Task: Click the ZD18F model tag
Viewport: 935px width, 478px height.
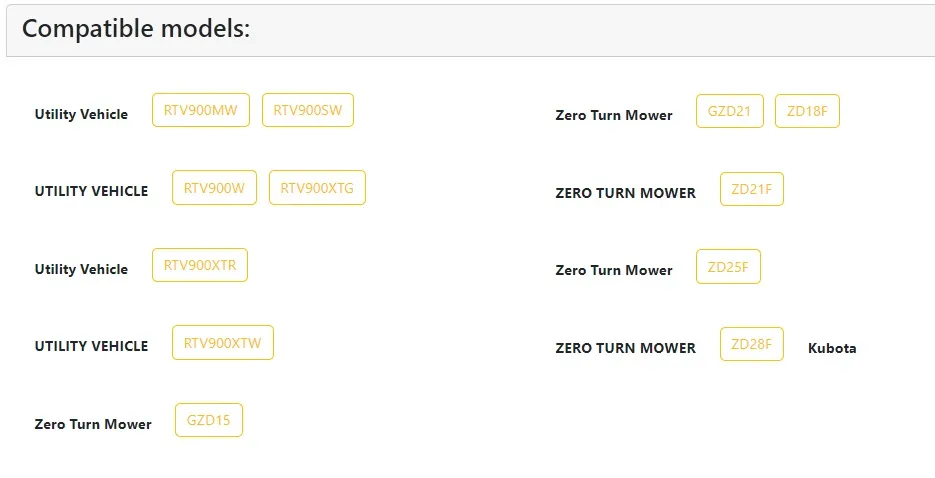Action: [807, 111]
